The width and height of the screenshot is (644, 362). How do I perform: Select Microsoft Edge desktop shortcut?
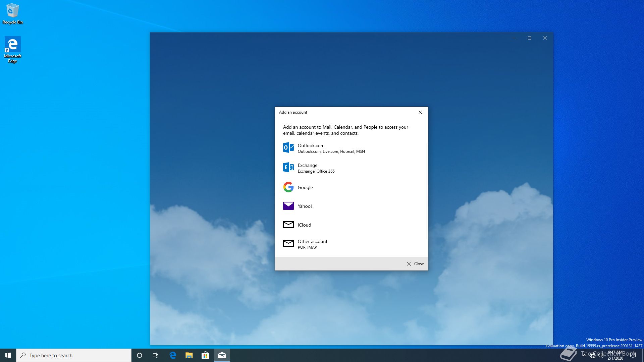pos(13,50)
